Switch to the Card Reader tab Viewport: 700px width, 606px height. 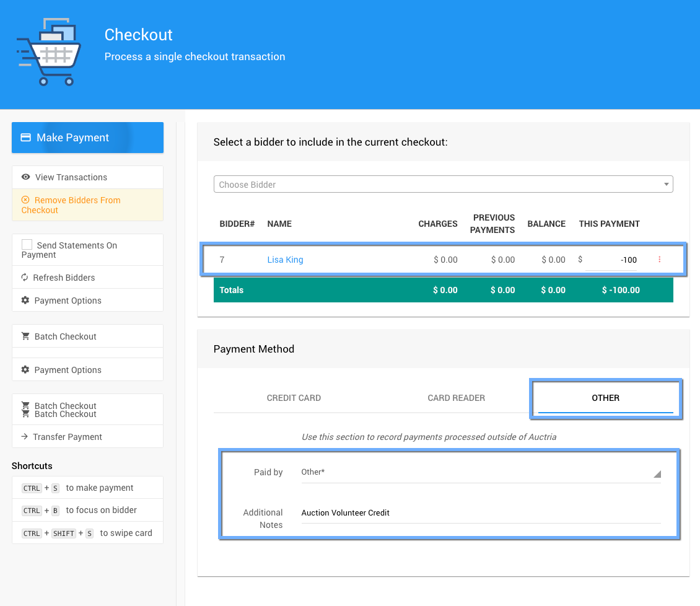pos(456,398)
